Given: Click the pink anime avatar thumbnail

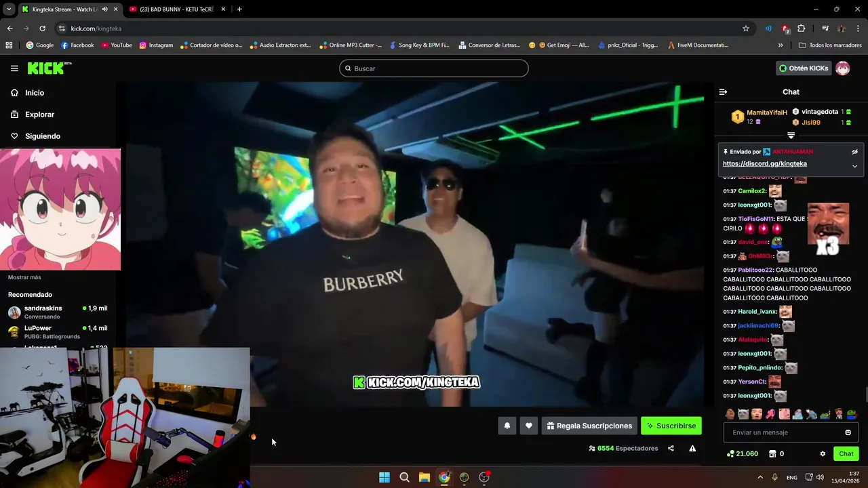Looking at the screenshot, I should 60,209.
